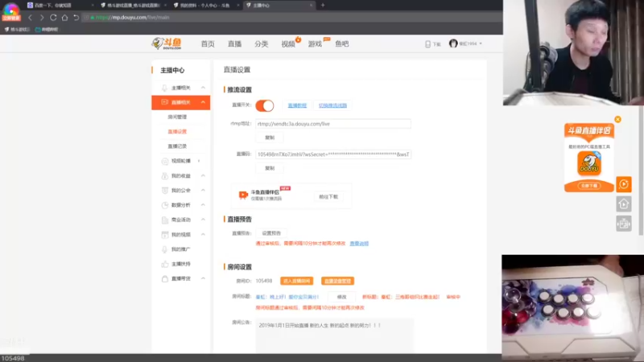Collapse the 主播相关 sidebar section chevron
The image size is (644, 362).
coord(203,88)
